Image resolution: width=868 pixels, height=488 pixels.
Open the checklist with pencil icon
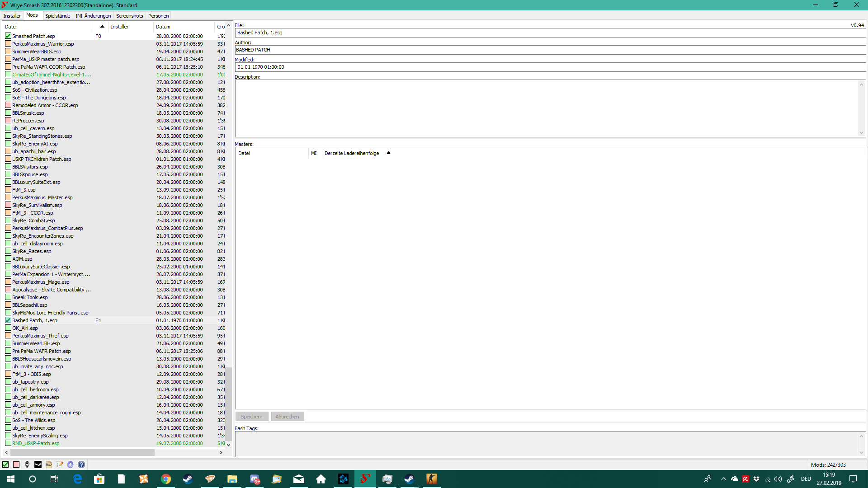(60, 465)
